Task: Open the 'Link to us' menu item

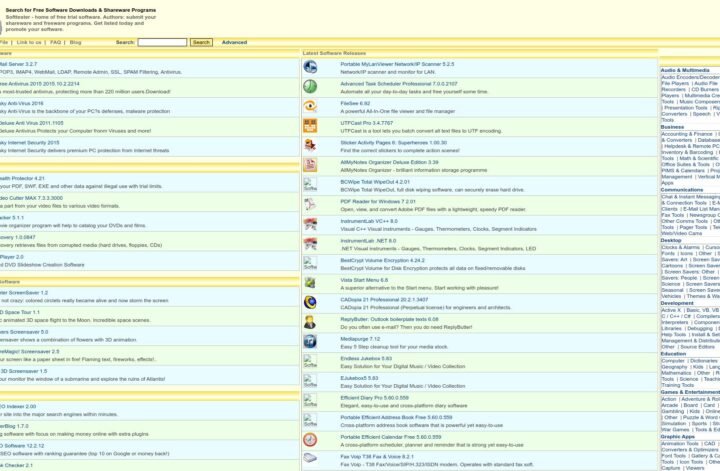Action: 29,42
